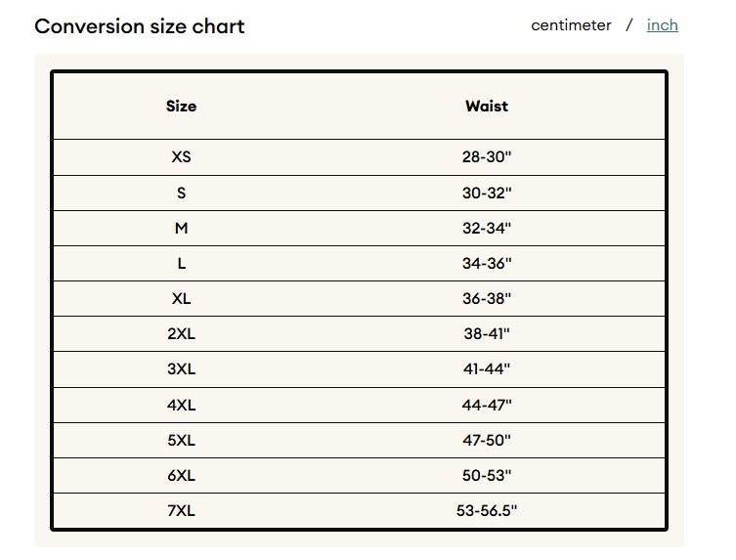Switch units to centimeter

click(x=571, y=24)
